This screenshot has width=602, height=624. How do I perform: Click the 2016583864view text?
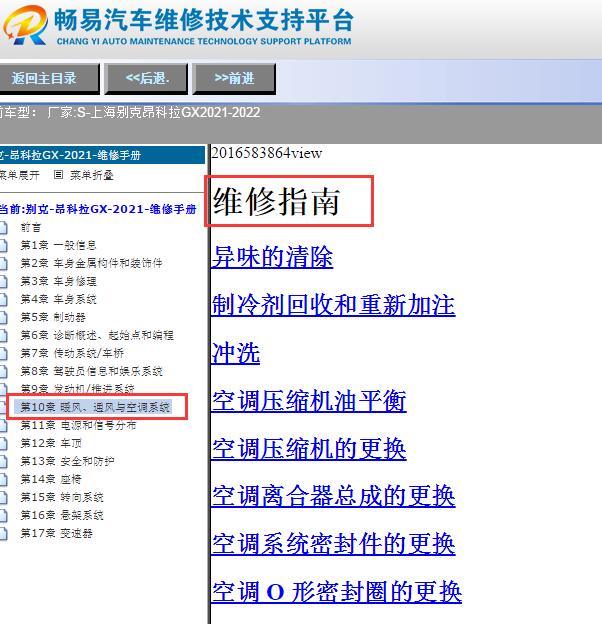[x=267, y=153]
